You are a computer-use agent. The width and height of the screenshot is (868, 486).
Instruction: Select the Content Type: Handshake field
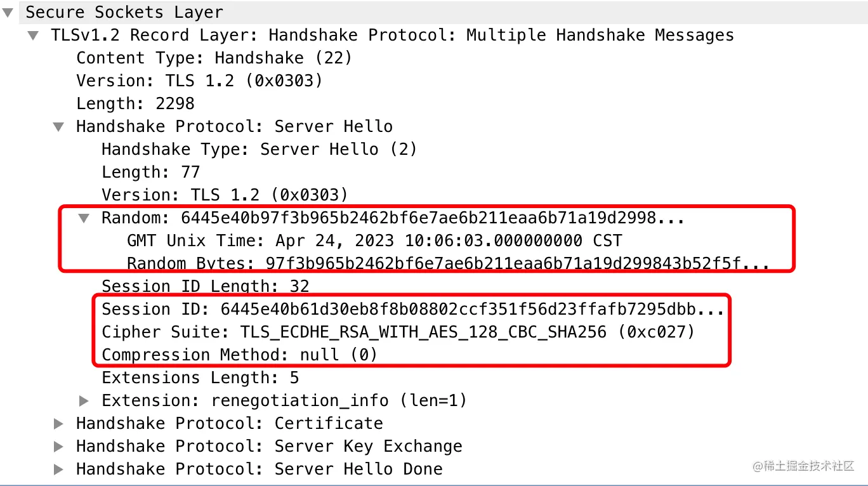pos(214,58)
